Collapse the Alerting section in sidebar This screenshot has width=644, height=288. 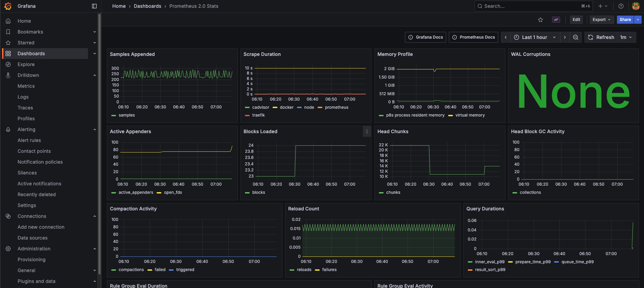(95, 129)
